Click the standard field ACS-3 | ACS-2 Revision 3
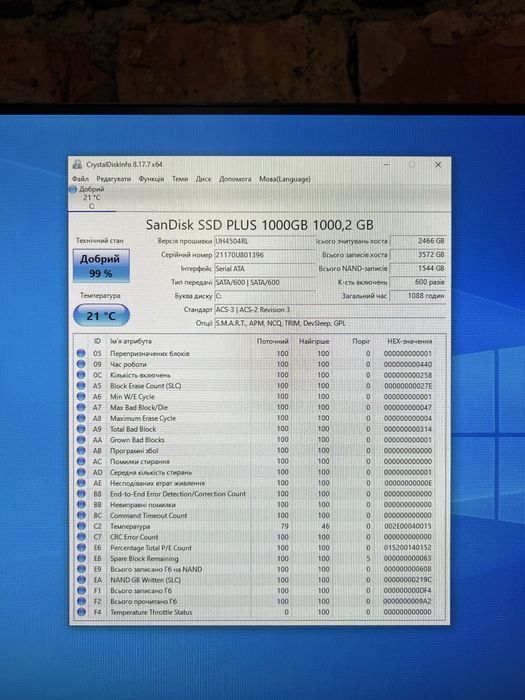This screenshot has width=525, height=700. click(330, 309)
